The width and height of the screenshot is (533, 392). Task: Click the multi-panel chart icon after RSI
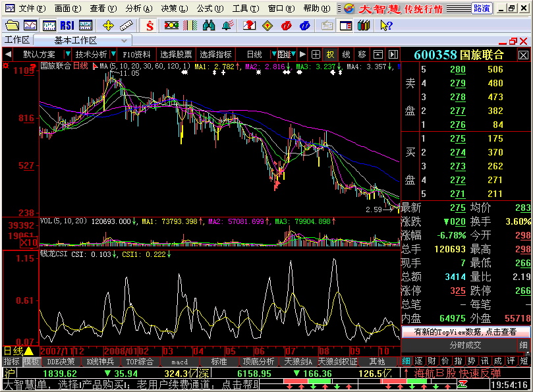pos(86,26)
